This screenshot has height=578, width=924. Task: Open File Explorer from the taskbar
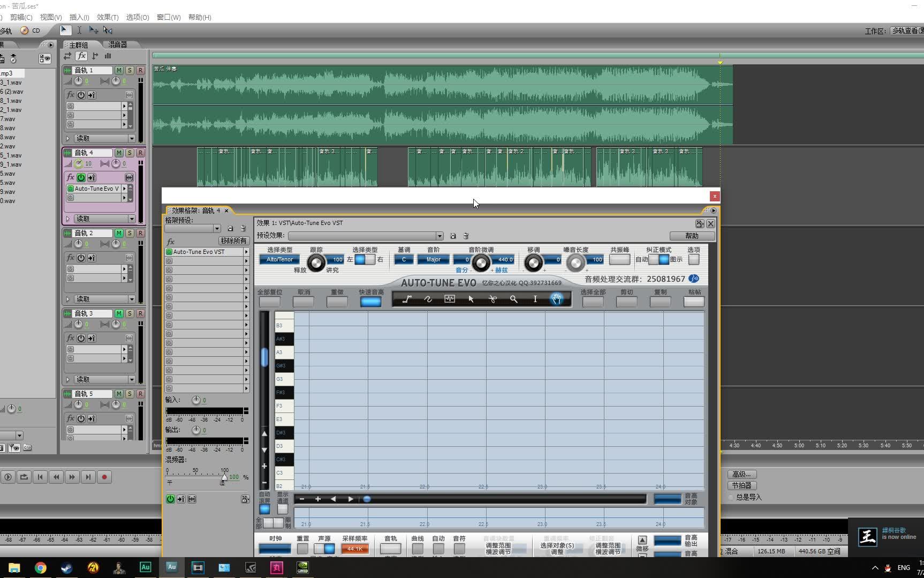[x=14, y=567]
